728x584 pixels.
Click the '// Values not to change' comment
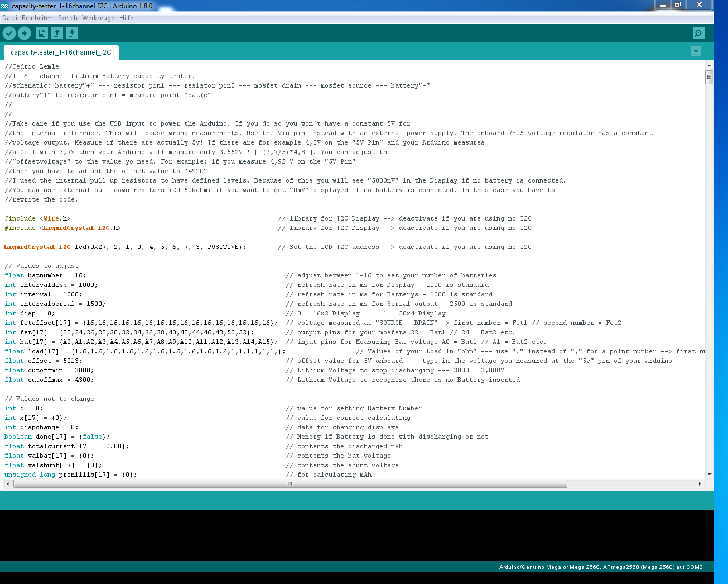[49, 399]
